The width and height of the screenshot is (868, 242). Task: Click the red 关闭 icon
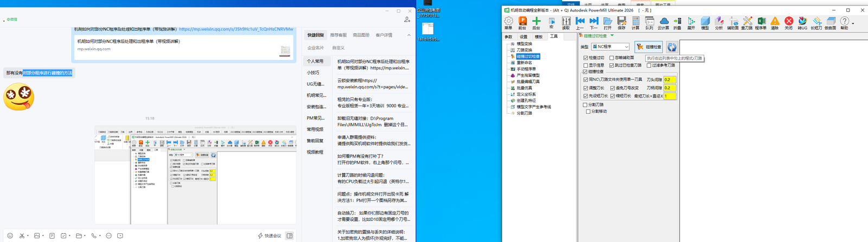pyautogui.click(x=789, y=22)
